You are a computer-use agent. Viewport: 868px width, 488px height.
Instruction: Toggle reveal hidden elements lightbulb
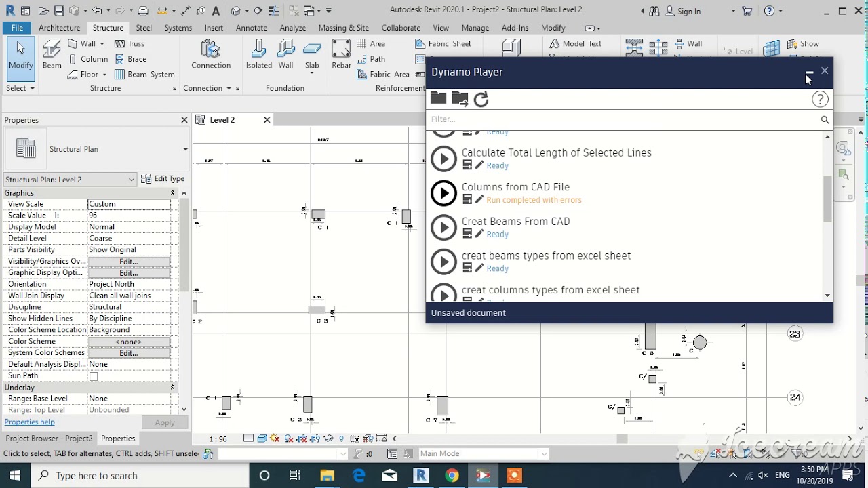(342, 439)
